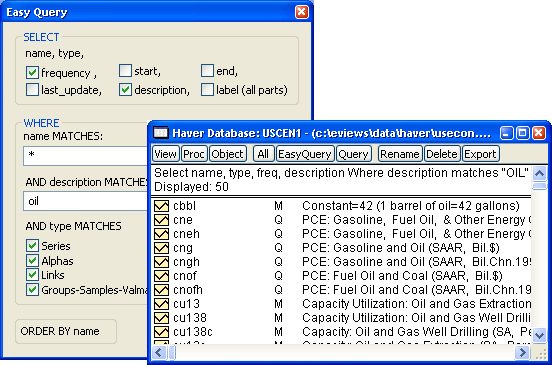552x365 pixels.
Task: Uncheck the frequency checkbox
Action: [32, 73]
